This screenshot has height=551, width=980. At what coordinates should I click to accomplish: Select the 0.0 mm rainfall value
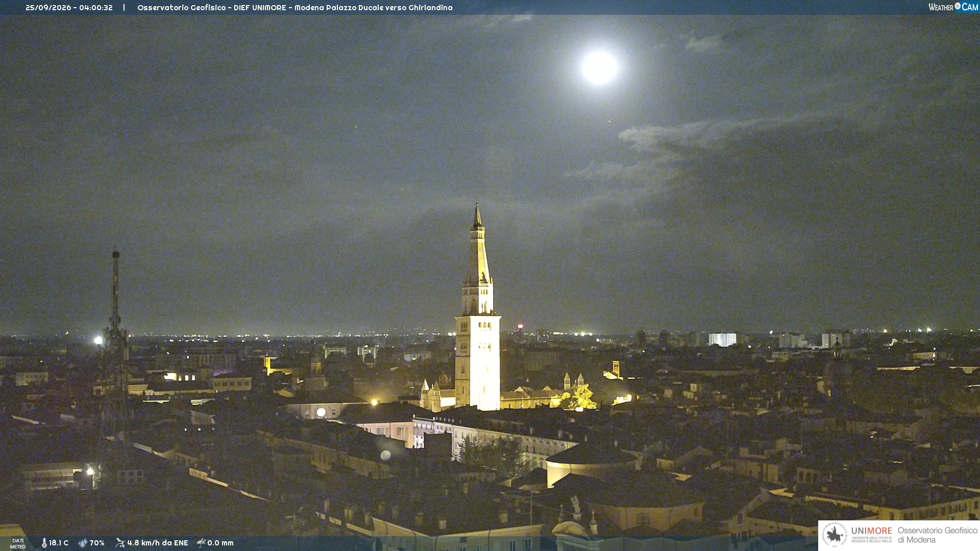coord(220,543)
